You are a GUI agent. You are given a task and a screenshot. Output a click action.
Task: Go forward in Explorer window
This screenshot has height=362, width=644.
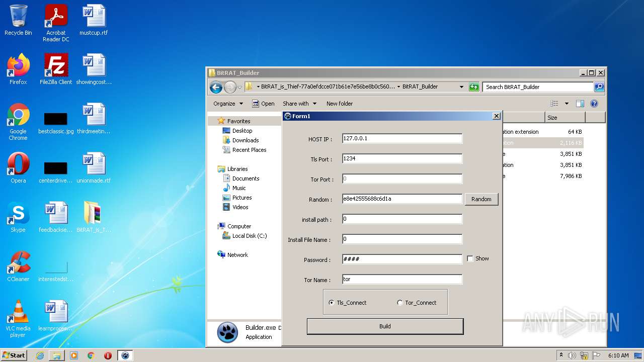click(230, 87)
